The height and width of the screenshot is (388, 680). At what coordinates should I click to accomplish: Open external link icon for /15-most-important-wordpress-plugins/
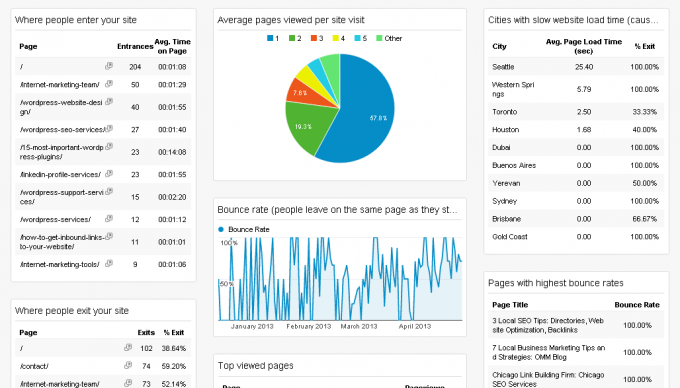109,147
